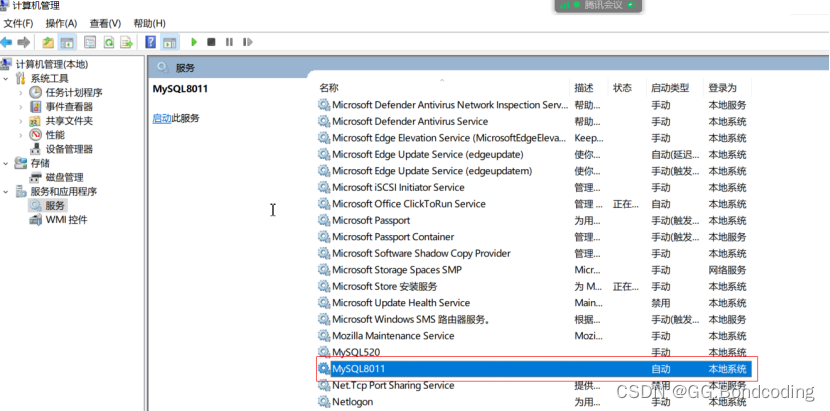Click the Forward arrow in toolbar
Screen dimensions: 830x411
23,42
